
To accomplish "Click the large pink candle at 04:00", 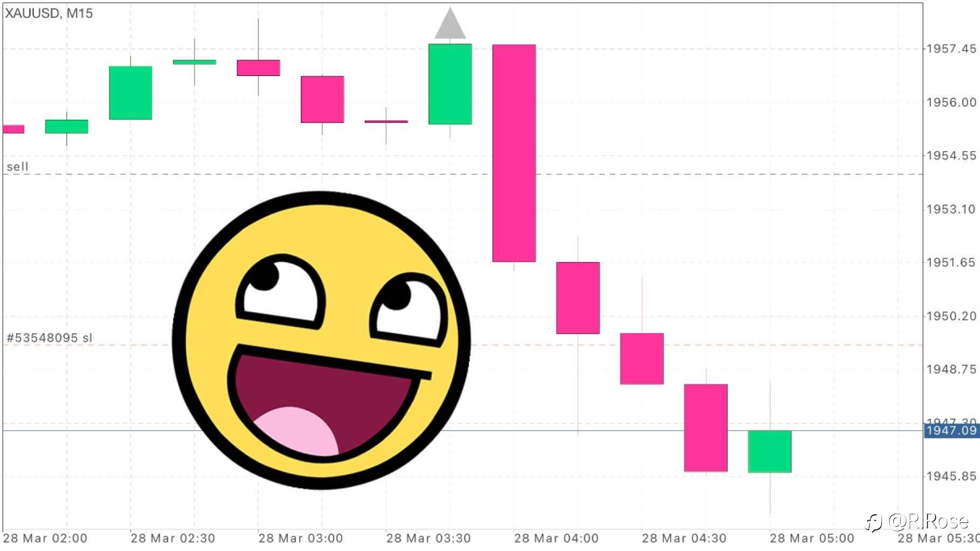I will 514,153.
